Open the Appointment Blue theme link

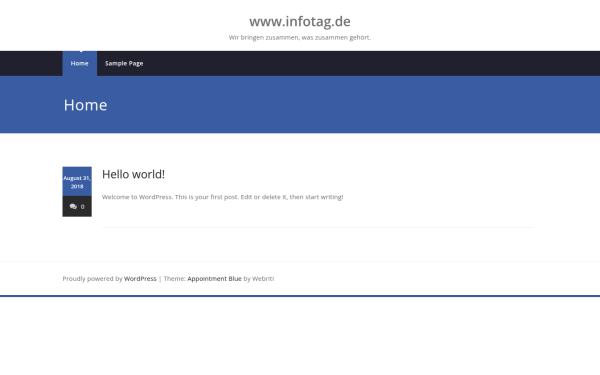(214, 279)
